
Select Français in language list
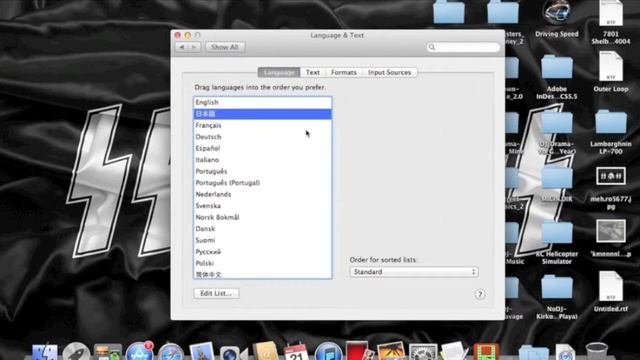pyautogui.click(x=263, y=125)
